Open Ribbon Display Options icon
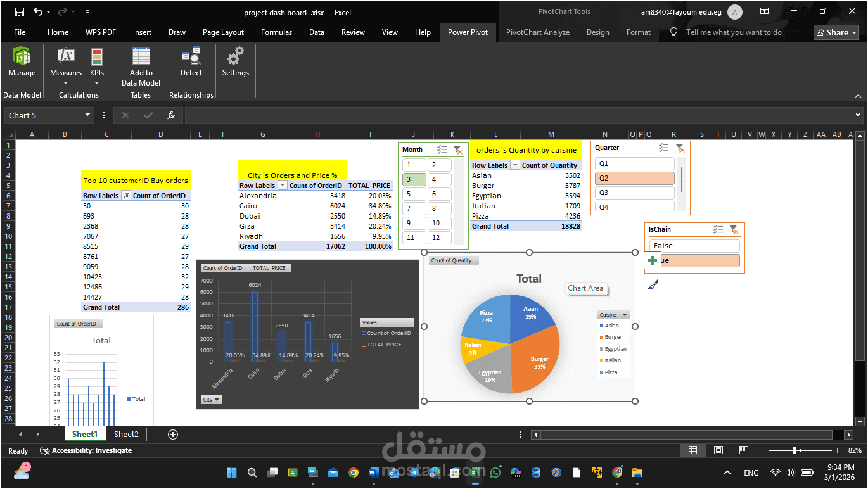The image size is (868, 489). pyautogui.click(x=764, y=11)
